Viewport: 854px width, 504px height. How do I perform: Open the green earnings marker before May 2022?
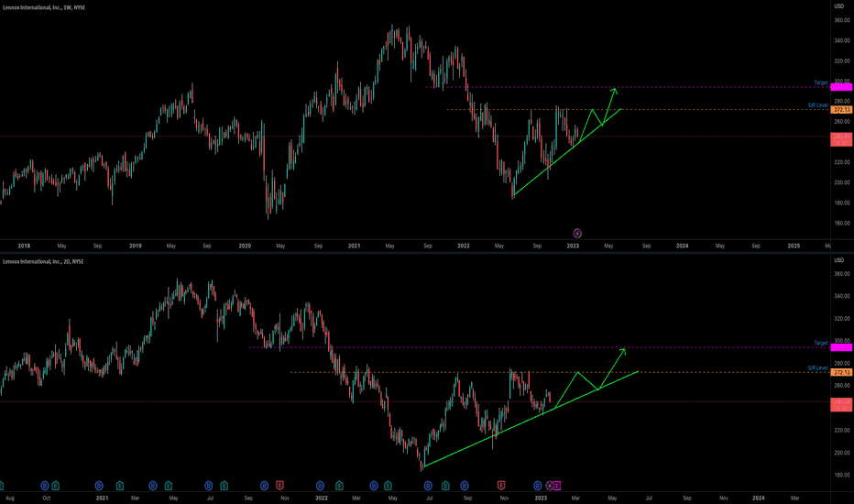pos(388,486)
